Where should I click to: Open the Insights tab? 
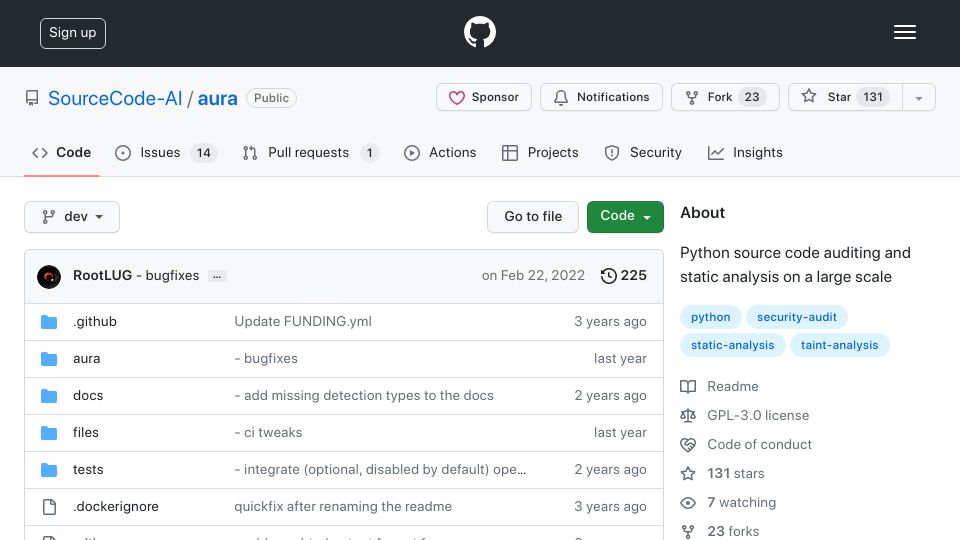pyautogui.click(x=745, y=152)
